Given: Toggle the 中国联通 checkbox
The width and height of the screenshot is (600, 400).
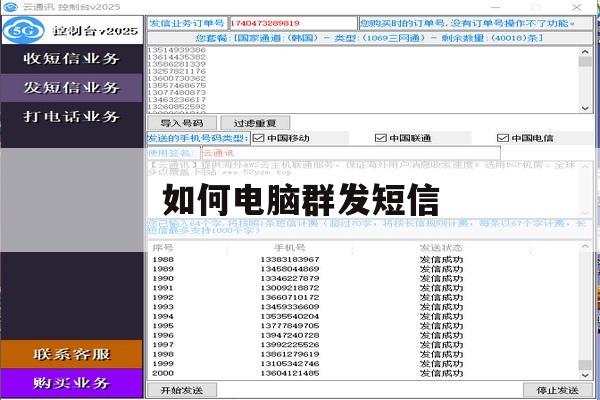Looking at the screenshot, I should [380, 138].
